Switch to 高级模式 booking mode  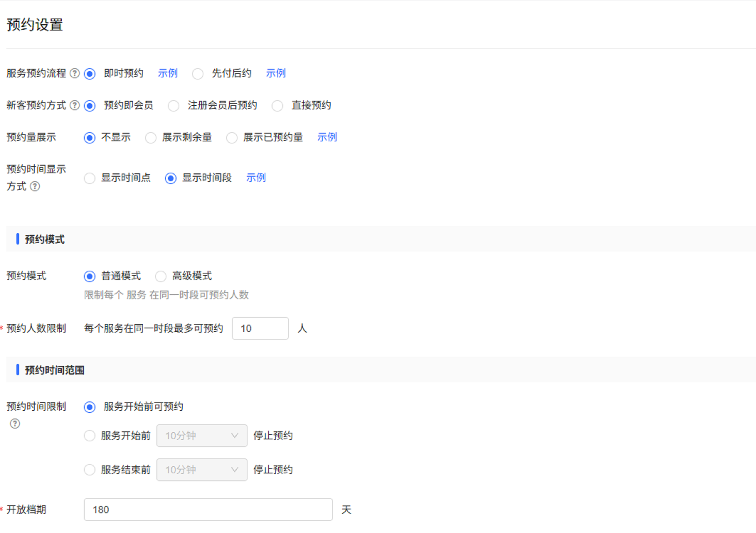coord(161,276)
